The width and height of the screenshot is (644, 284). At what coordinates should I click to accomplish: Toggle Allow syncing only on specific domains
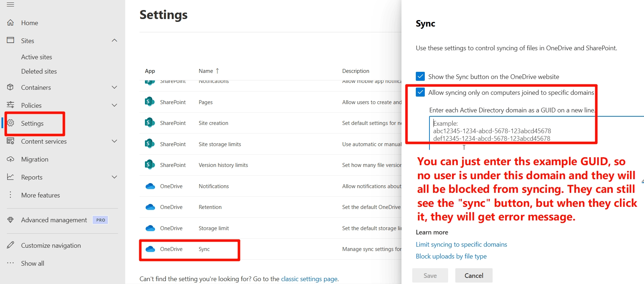click(420, 92)
